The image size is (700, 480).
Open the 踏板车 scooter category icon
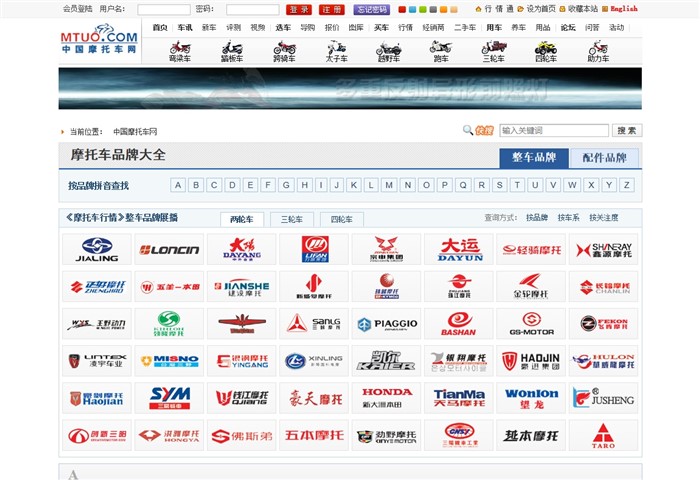click(232, 51)
